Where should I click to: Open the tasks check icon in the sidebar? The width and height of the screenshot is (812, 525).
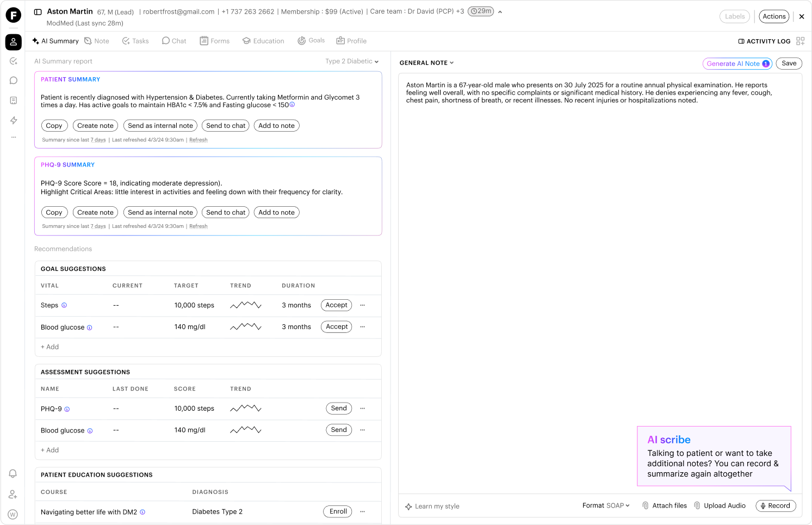pos(14,61)
